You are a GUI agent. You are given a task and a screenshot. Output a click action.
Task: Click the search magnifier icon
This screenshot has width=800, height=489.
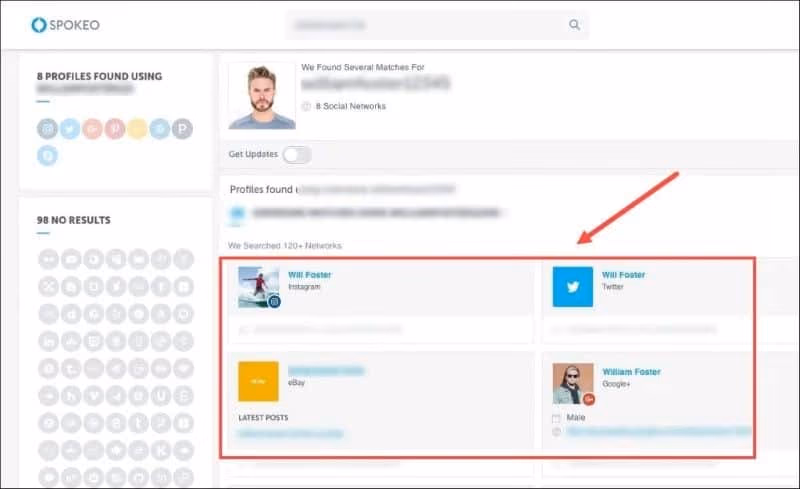tap(574, 25)
